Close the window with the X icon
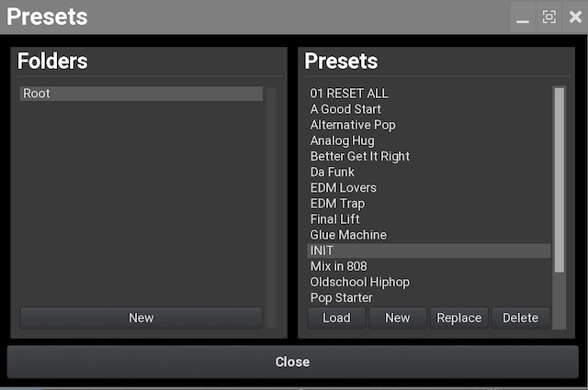Image resolution: width=588 pixels, height=390 pixels. tap(575, 17)
